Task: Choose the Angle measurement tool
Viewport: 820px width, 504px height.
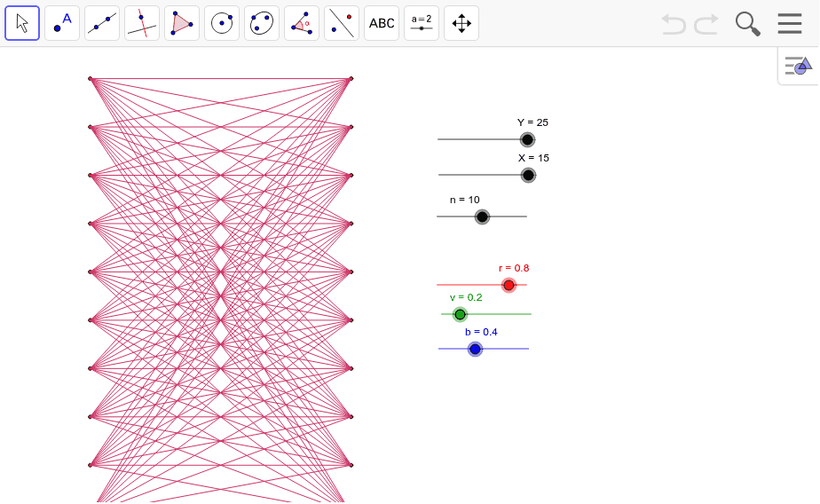Action: click(x=302, y=23)
